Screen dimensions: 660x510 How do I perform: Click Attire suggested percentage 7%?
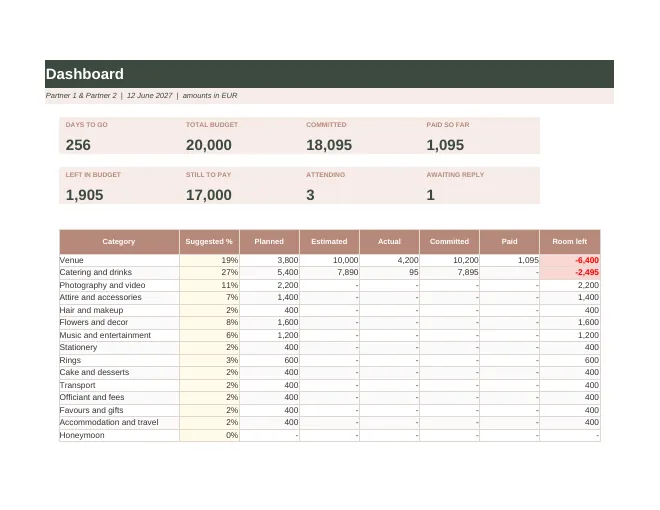point(209,298)
